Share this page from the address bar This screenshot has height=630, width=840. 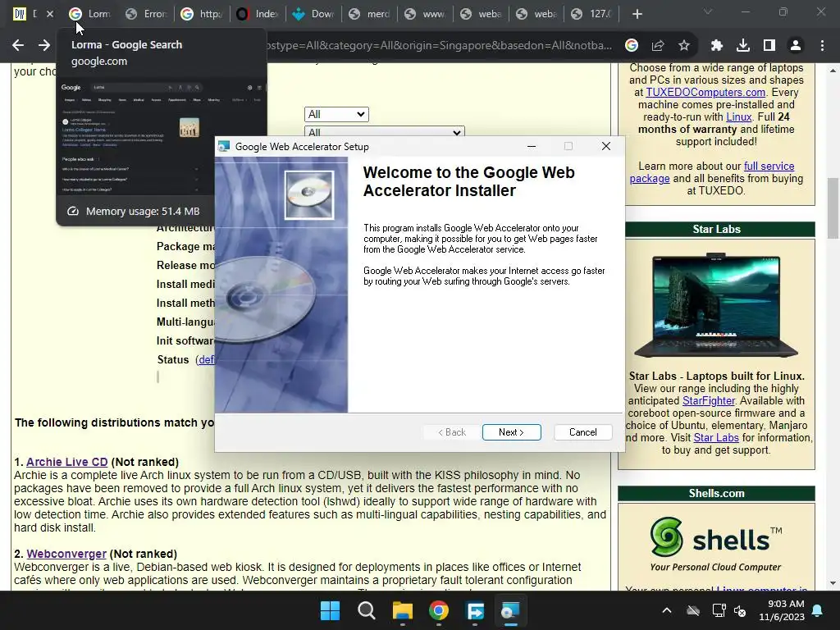click(x=658, y=46)
